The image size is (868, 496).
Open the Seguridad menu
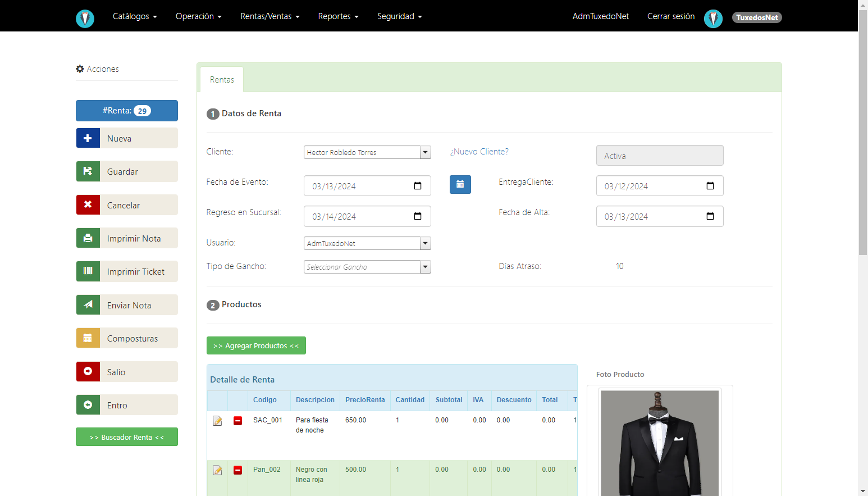pyautogui.click(x=400, y=16)
